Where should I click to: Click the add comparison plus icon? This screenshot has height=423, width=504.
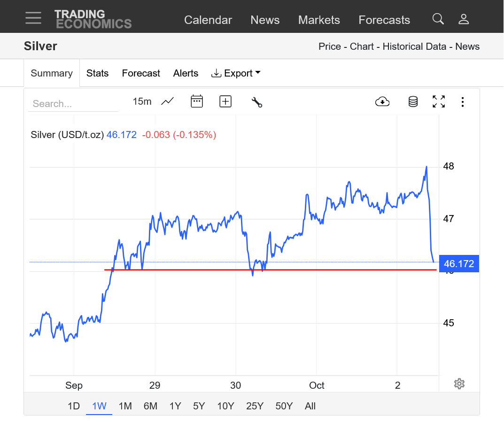coord(225,101)
